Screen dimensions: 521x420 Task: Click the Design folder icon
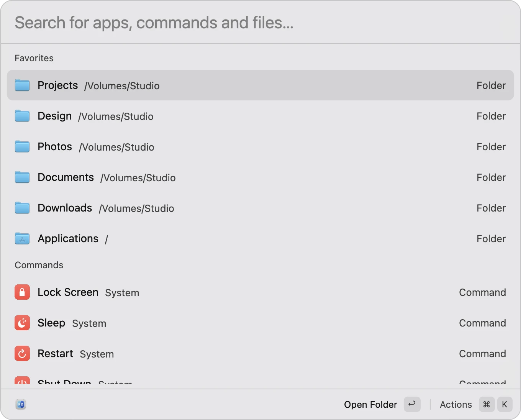point(22,116)
